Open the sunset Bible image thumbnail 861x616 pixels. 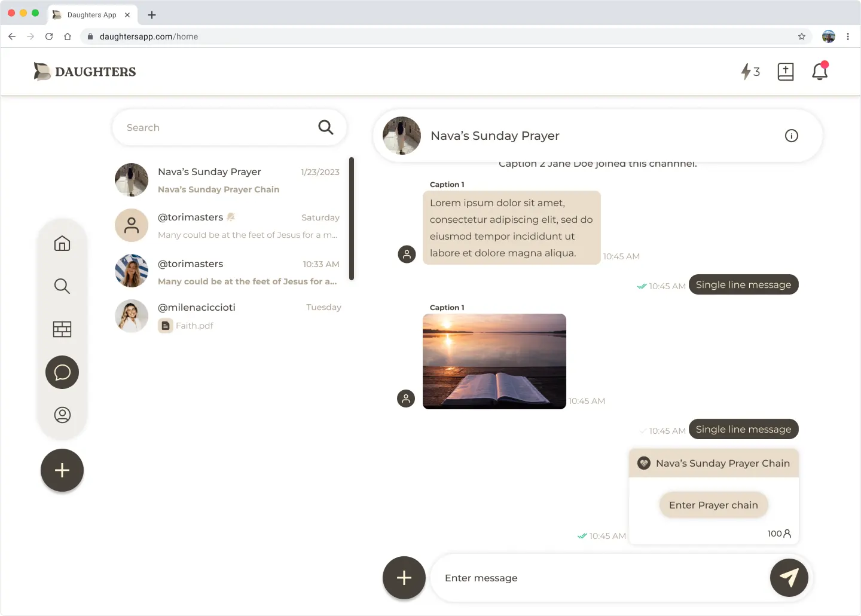[x=494, y=361]
